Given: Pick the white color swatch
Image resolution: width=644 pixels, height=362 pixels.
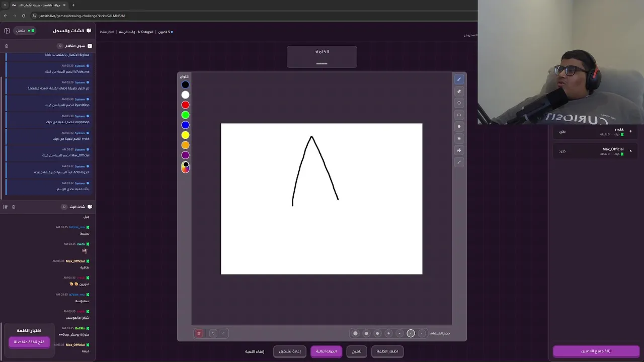Looking at the screenshot, I should [185, 95].
